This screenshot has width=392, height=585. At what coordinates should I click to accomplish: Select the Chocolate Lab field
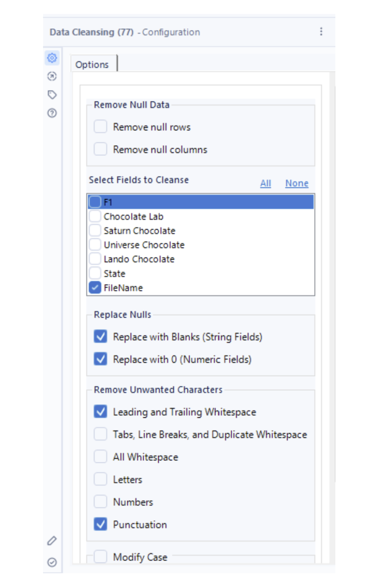95,217
